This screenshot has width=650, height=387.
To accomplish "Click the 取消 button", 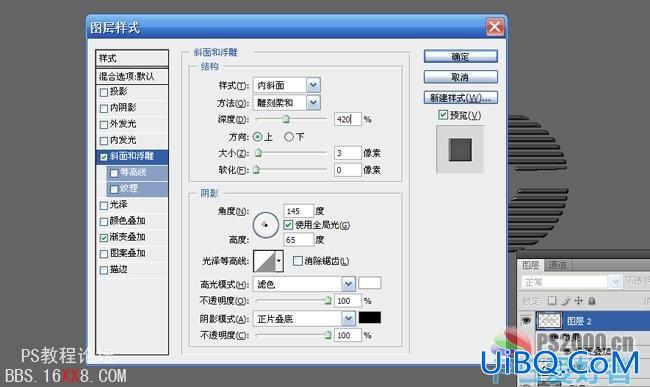I will pos(461,77).
